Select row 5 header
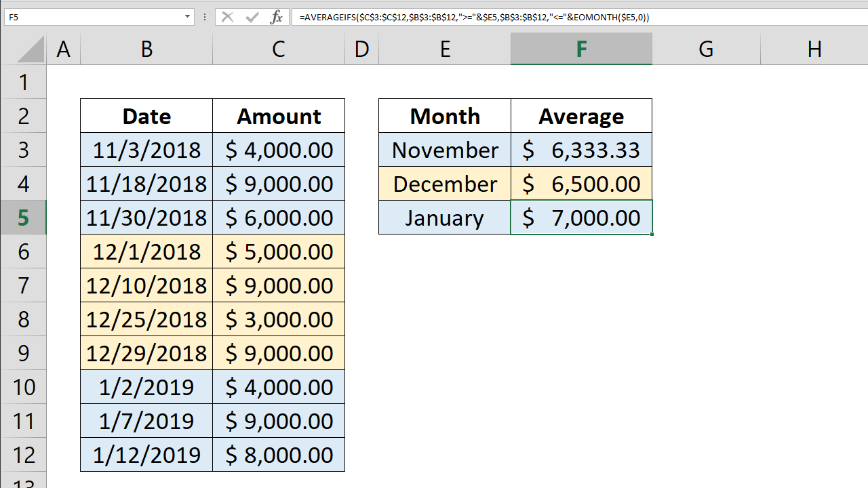The width and height of the screenshot is (868, 488). tap(23, 218)
